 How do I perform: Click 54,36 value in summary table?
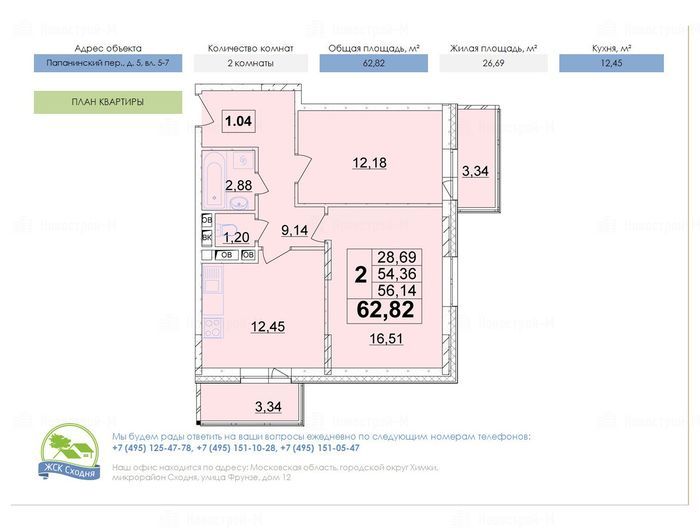pyautogui.click(x=397, y=273)
